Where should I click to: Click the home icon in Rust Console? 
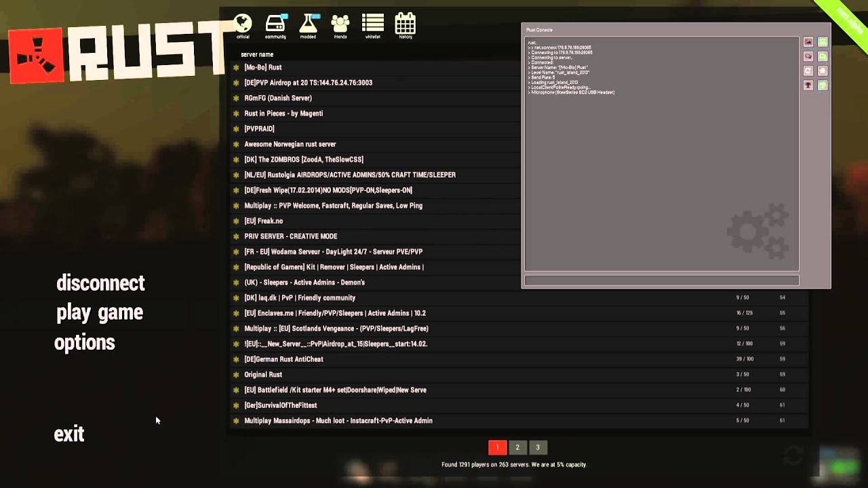pos(823,71)
